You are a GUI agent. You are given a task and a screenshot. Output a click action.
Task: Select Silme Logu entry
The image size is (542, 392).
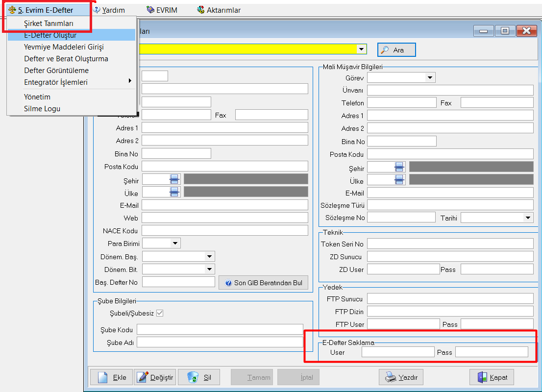(x=71, y=109)
